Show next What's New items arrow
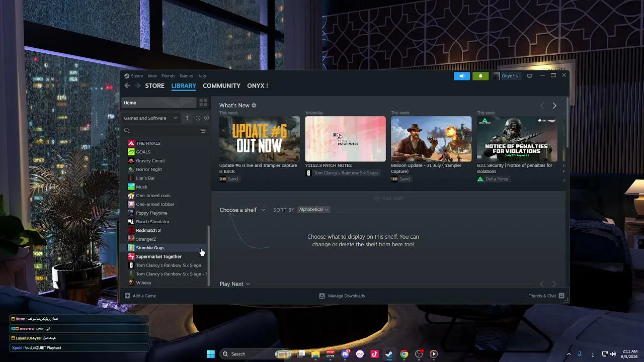This screenshot has height=362, width=644. pos(554,106)
